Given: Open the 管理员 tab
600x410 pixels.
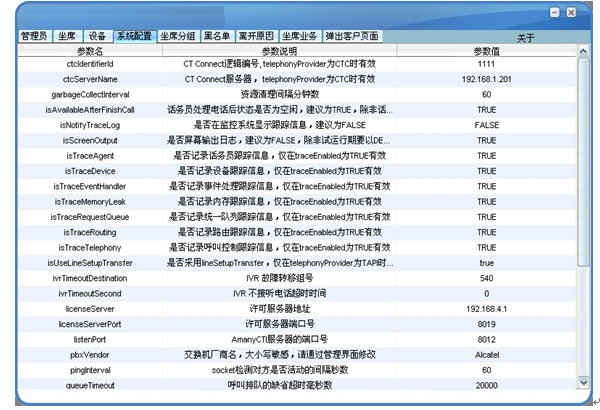Looking at the screenshot, I should click(x=35, y=36).
